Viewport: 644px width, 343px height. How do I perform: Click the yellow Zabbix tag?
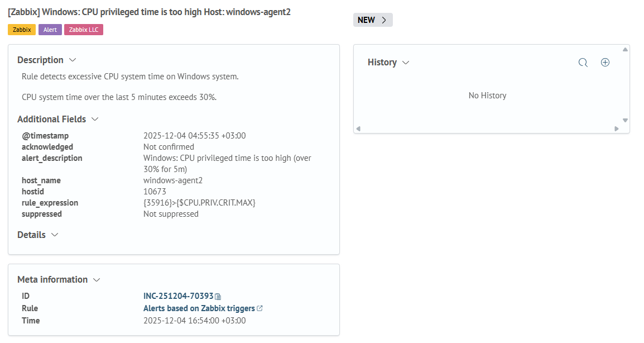pos(22,30)
